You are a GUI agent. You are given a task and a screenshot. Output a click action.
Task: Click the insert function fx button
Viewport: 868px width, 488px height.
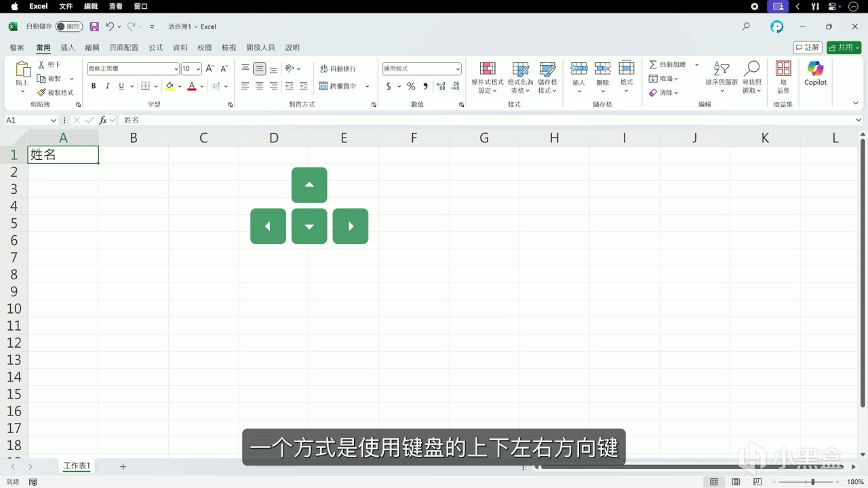[x=103, y=120]
